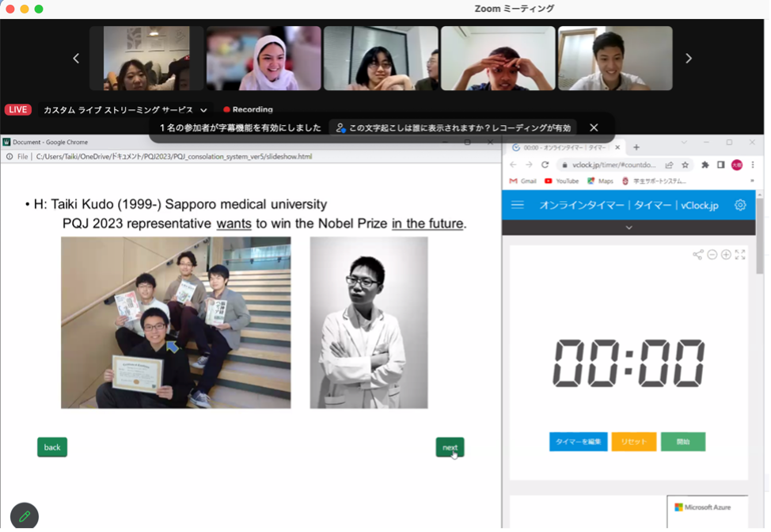Image resolution: width=771 pixels, height=532 pixels.
Task: Decrease timer size with minus icon
Action: pos(712,255)
